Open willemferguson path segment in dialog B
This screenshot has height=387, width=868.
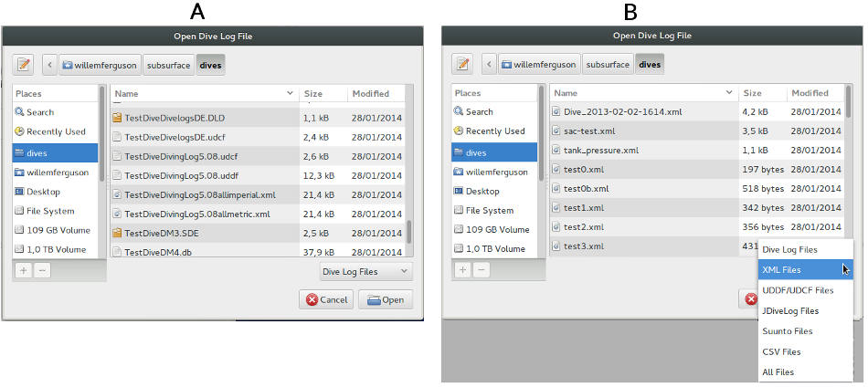(x=539, y=64)
